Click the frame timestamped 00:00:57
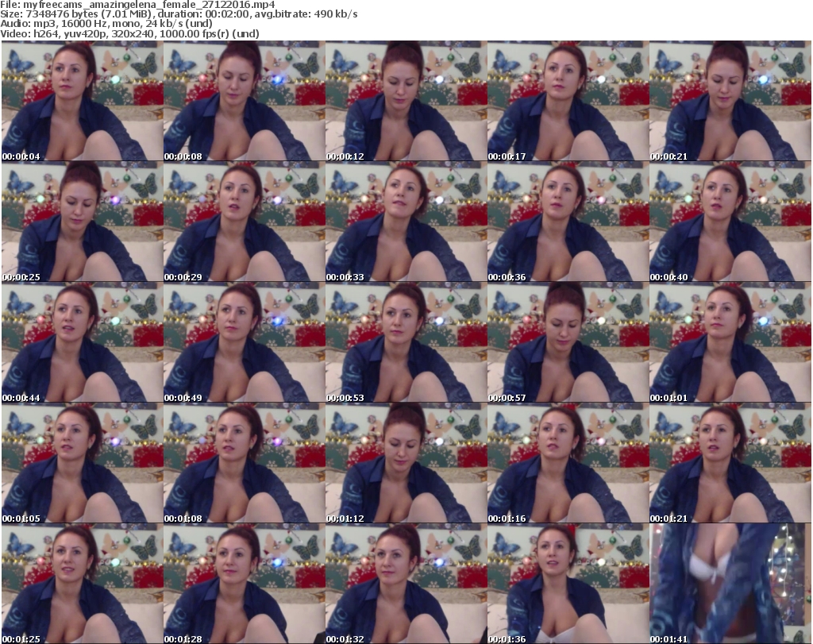Image resolution: width=813 pixels, height=644 pixels. [568, 343]
